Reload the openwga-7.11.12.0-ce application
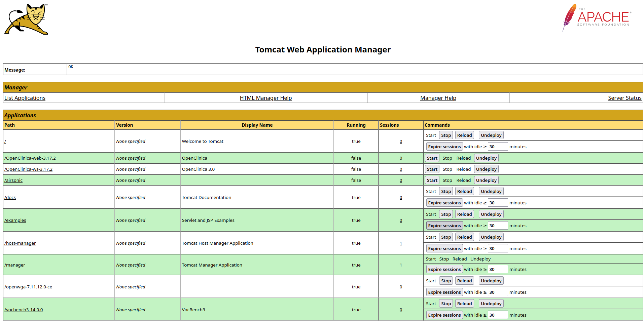Screen dimensions: 644x321 [464, 280]
